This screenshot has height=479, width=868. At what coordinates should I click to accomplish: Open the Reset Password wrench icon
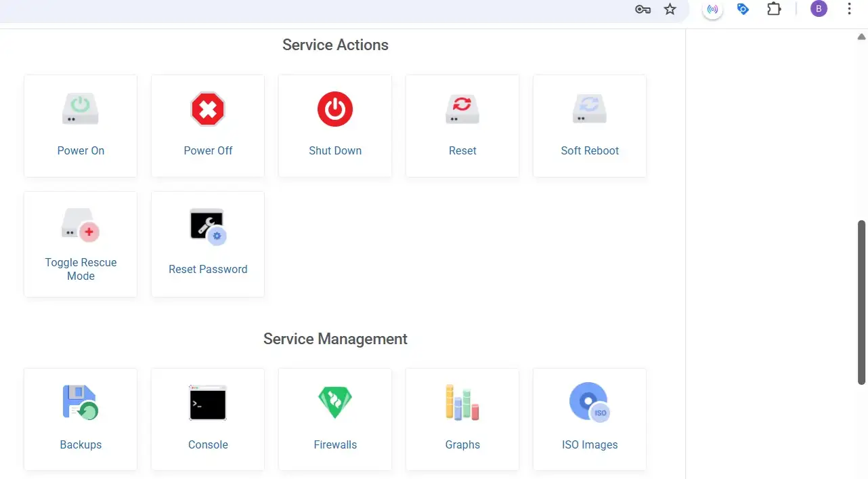pyautogui.click(x=208, y=226)
